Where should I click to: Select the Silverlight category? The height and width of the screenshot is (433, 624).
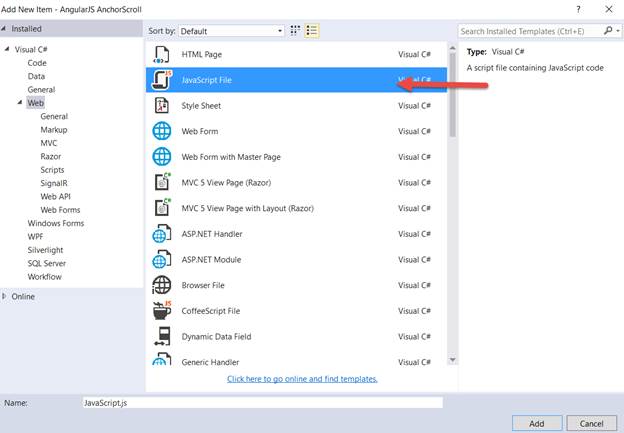45,250
